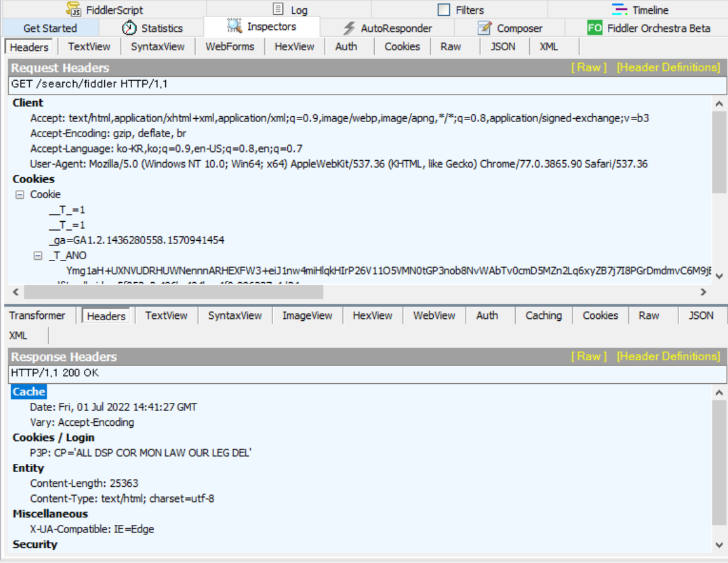
Task: Open the Get Started tab
Action: [50, 29]
